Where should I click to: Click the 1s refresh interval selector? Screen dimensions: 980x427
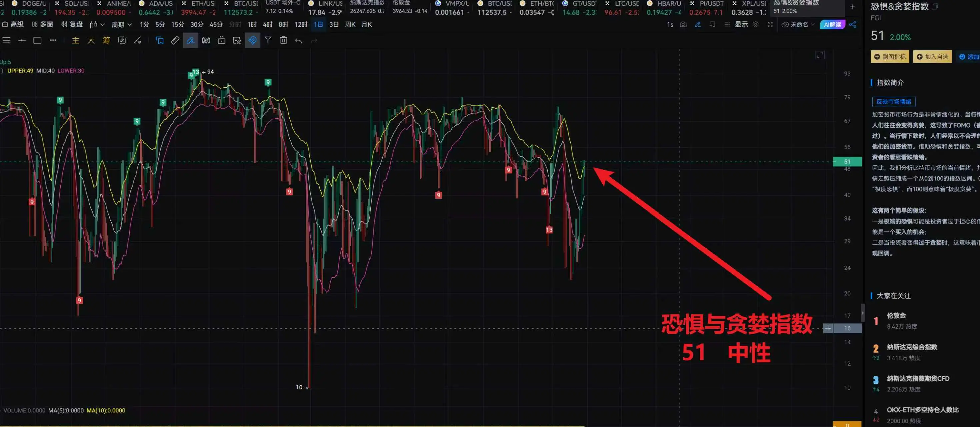[670, 24]
